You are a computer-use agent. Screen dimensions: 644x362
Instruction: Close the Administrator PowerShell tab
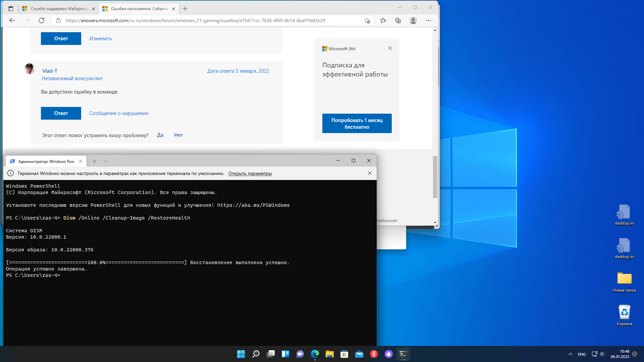tap(80, 161)
